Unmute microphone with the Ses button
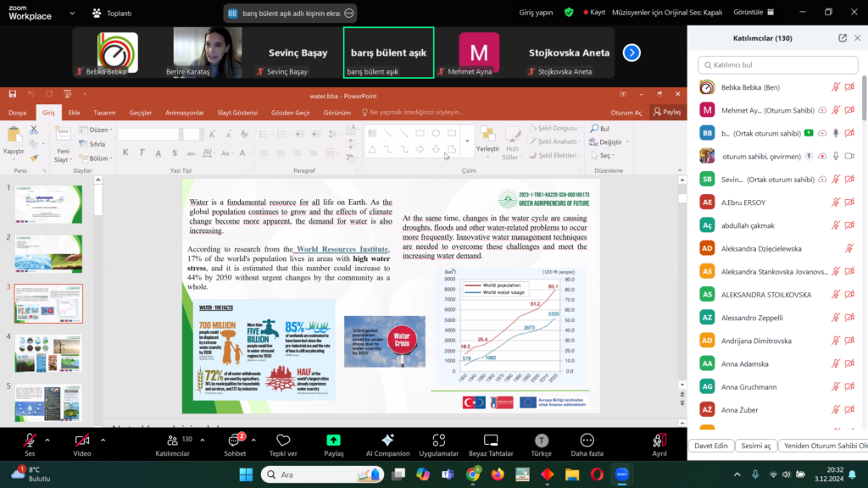868x488 pixels. (31, 441)
